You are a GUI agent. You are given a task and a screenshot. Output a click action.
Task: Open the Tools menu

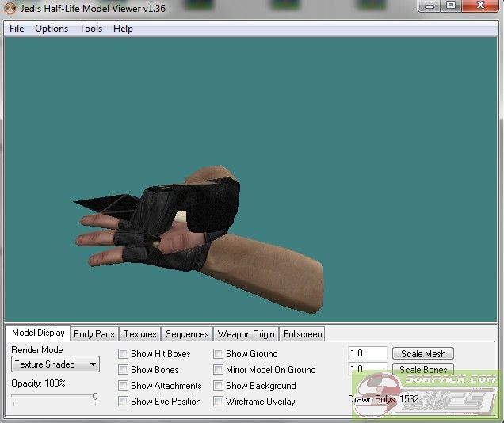90,29
